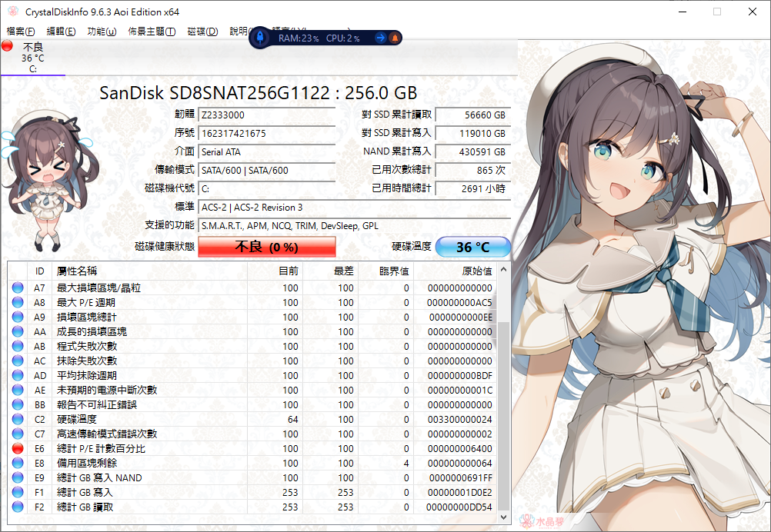Click the status orb for attribute C7
The image size is (771, 532).
18,434
